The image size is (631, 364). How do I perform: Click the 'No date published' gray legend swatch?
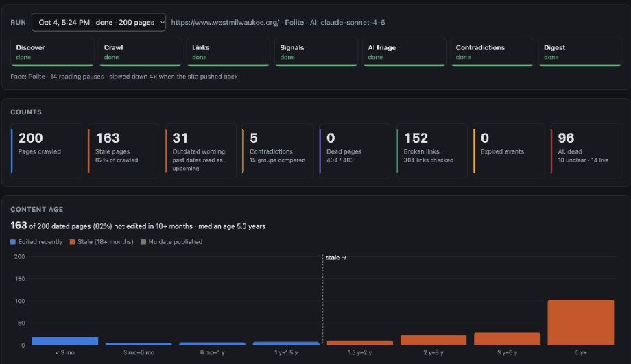pyautogui.click(x=143, y=242)
